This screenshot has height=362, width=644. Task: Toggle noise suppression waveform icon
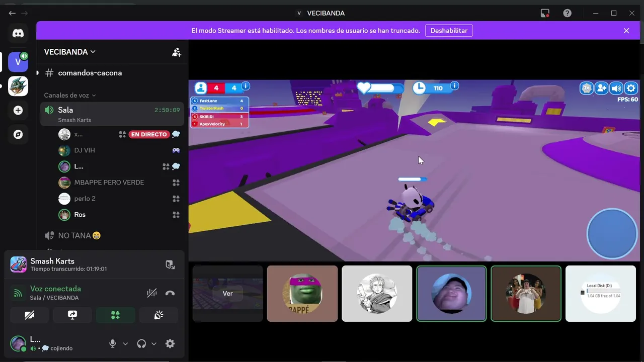coord(151,293)
